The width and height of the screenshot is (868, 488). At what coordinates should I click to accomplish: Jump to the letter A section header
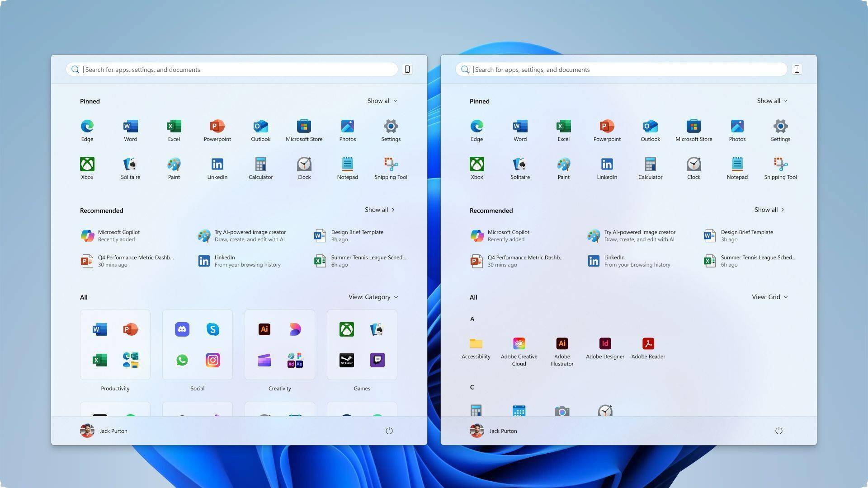pos(472,319)
